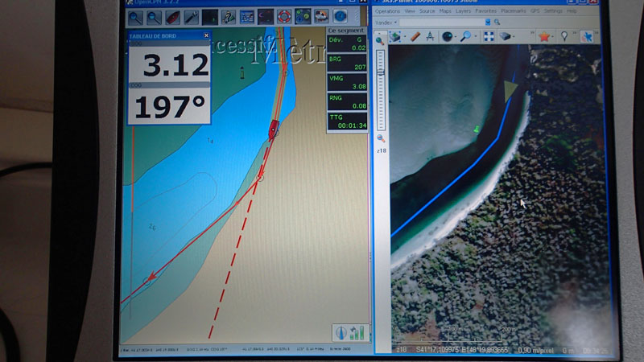Viewport: 644px width, 362px height.
Task: Toggle full screen four-arrows icon
Action: pos(489,36)
